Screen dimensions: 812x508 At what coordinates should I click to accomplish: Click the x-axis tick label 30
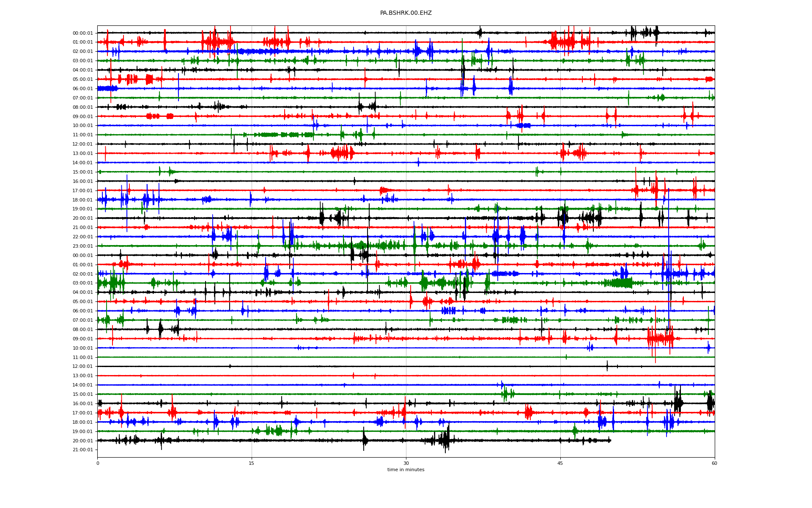tap(406, 463)
